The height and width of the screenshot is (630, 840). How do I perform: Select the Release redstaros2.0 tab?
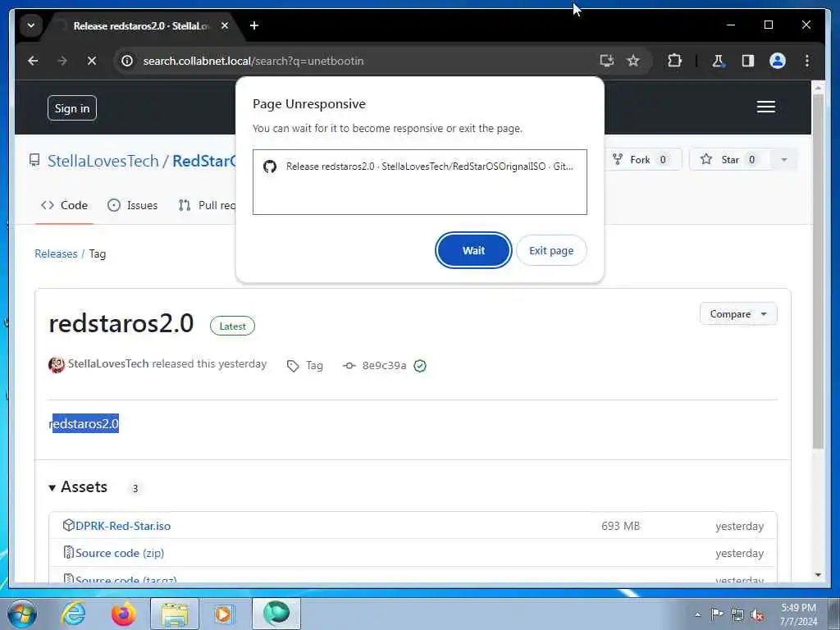click(139, 25)
